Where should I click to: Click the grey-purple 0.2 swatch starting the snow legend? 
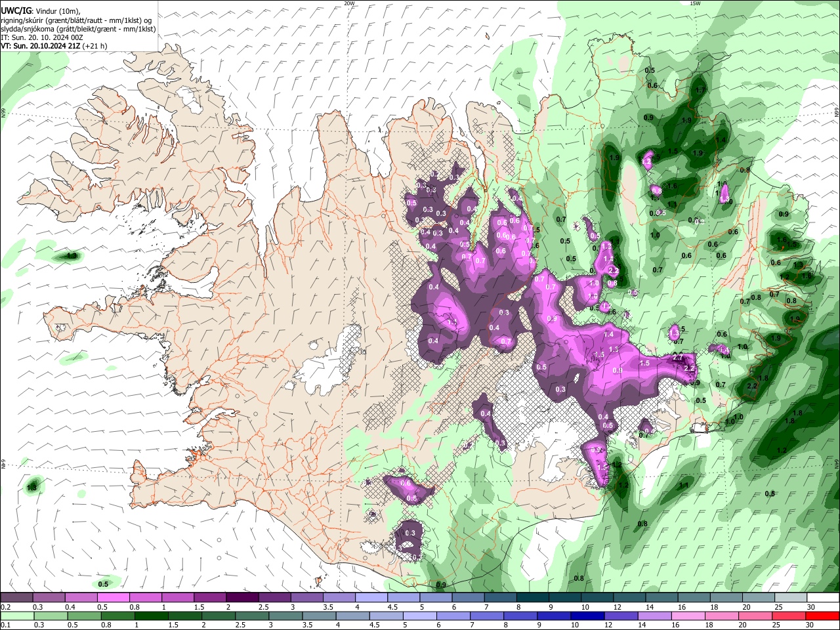[x=16, y=598]
